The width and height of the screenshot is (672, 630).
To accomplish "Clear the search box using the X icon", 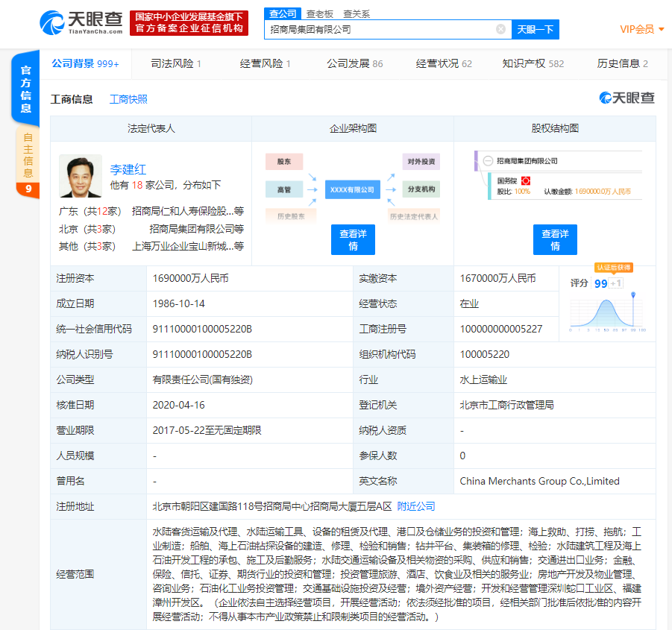I will click(500, 30).
